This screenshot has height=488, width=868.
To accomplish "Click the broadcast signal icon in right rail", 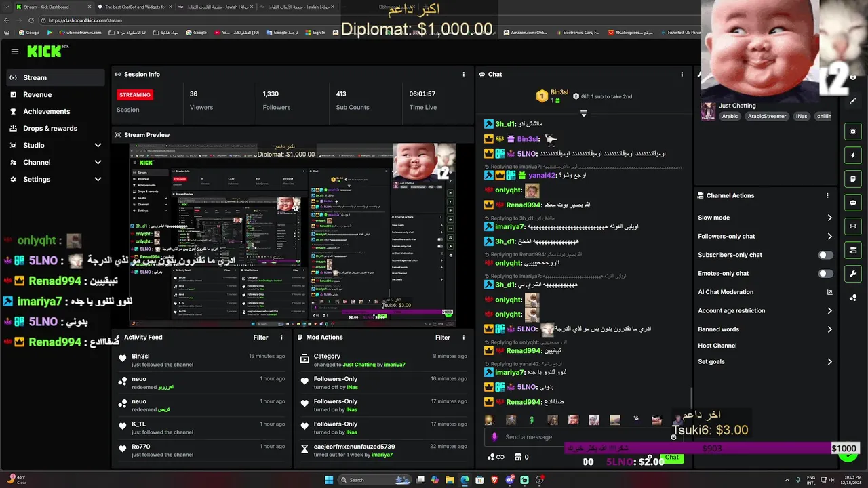I will (x=853, y=226).
